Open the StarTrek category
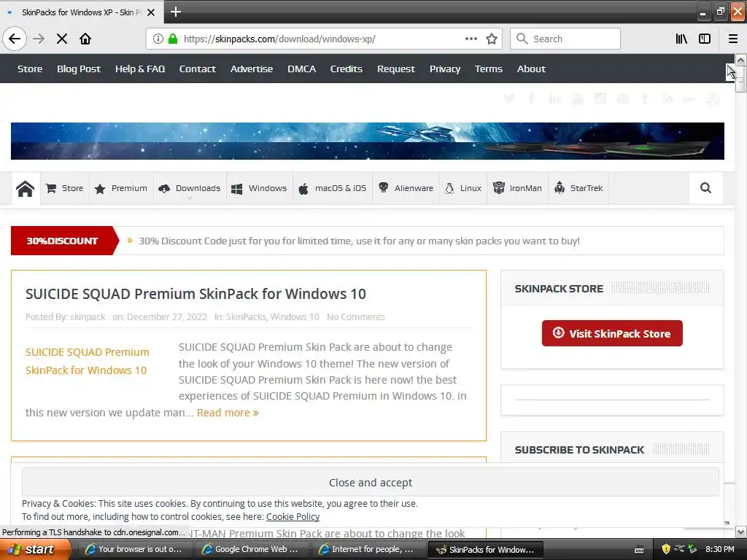747x560 pixels. [x=578, y=189]
